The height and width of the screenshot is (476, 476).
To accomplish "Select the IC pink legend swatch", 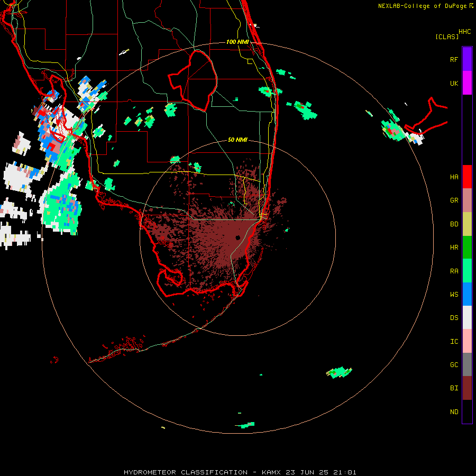I will pos(467,341).
